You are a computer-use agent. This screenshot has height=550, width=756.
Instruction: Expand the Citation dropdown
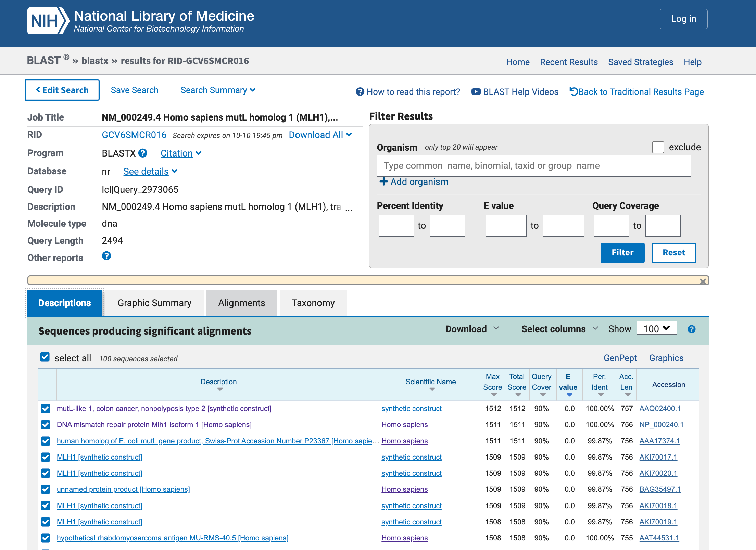181,153
